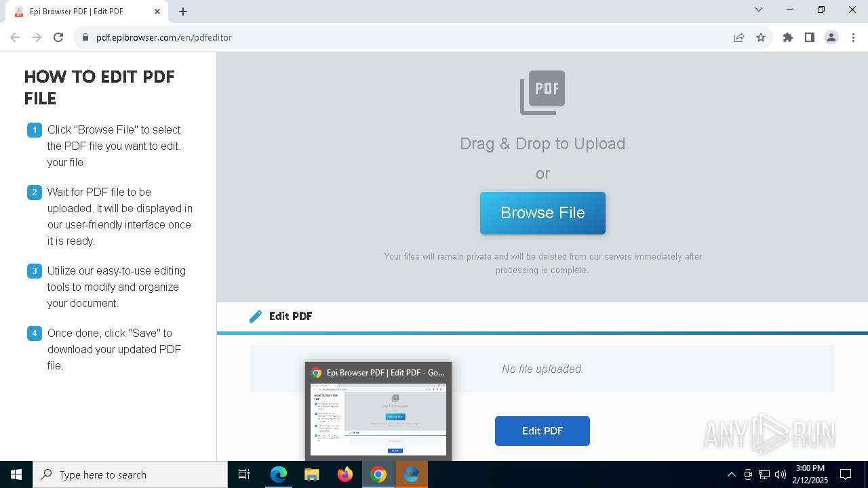
Task: Click the device safety tray icon
Action: pyautogui.click(x=748, y=474)
